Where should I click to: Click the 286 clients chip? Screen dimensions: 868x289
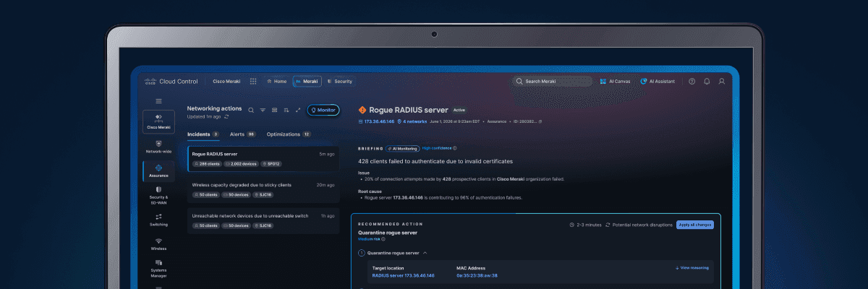206,164
